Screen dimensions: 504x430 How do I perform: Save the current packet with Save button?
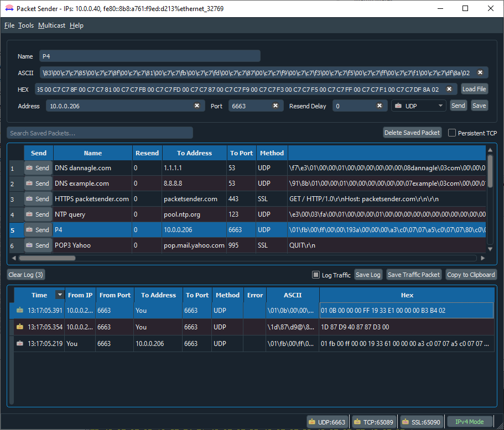(479, 106)
